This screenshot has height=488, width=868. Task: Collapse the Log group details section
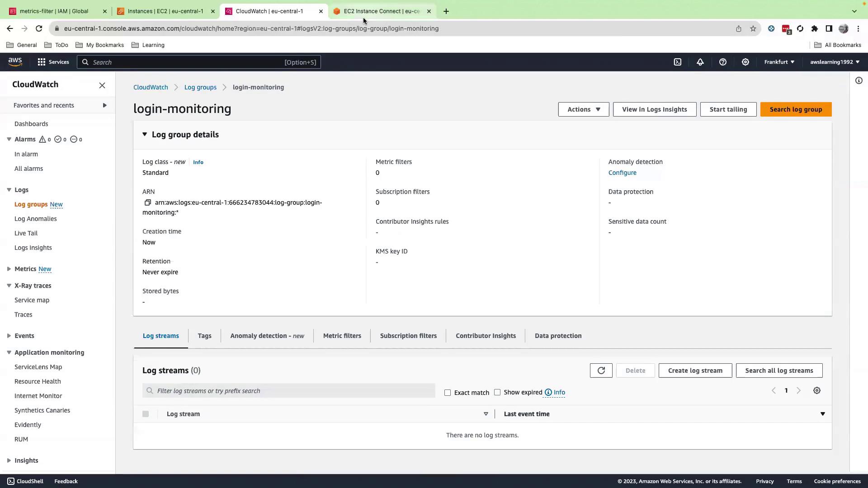(x=145, y=135)
